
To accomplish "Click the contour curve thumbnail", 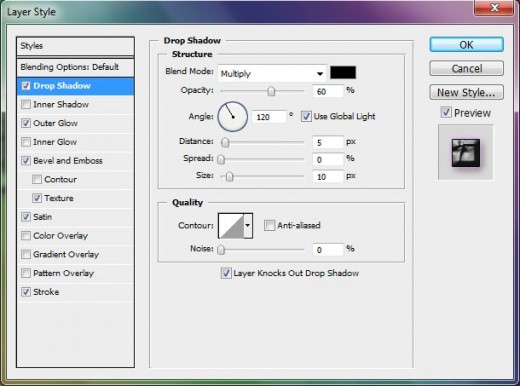I will [x=231, y=226].
